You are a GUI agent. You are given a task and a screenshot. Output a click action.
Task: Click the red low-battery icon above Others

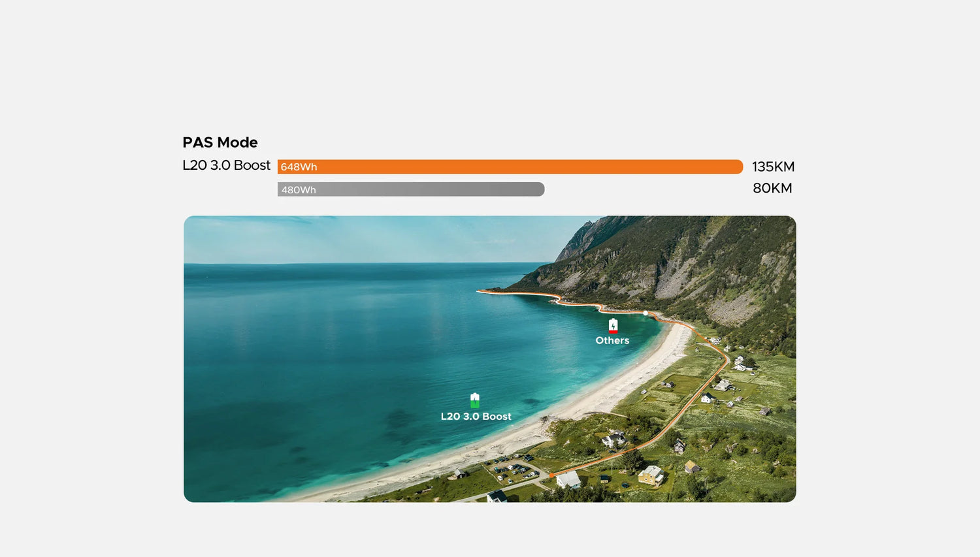(x=613, y=325)
